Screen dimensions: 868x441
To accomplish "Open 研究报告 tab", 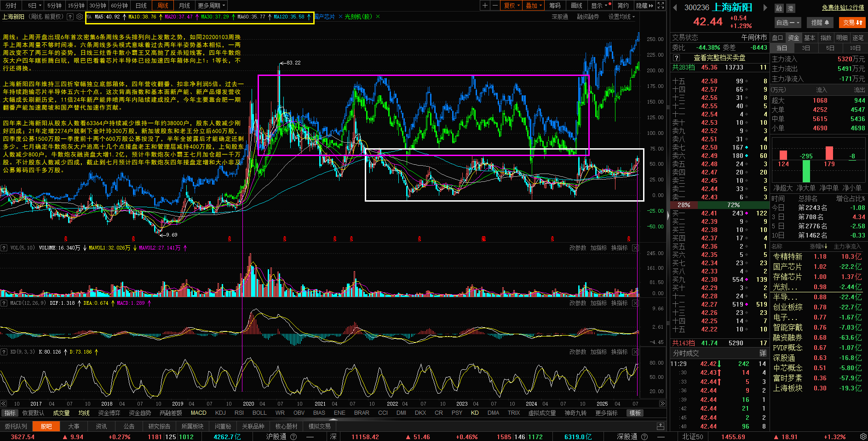I will pos(159,426).
